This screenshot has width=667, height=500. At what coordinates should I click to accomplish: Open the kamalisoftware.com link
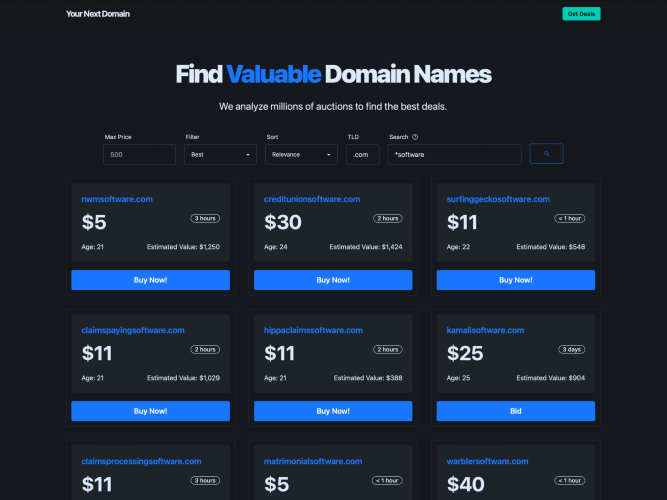point(485,330)
